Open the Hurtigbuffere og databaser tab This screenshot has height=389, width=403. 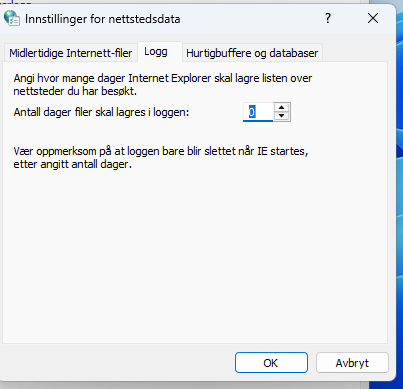pos(252,53)
